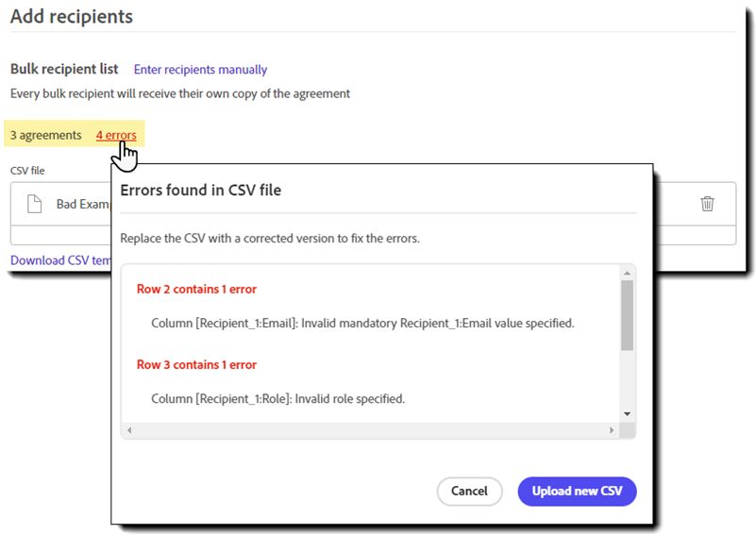The width and height of the screenshot is (756, 534).
Task: Click Upload new CSV button
Action: (577, 491)
